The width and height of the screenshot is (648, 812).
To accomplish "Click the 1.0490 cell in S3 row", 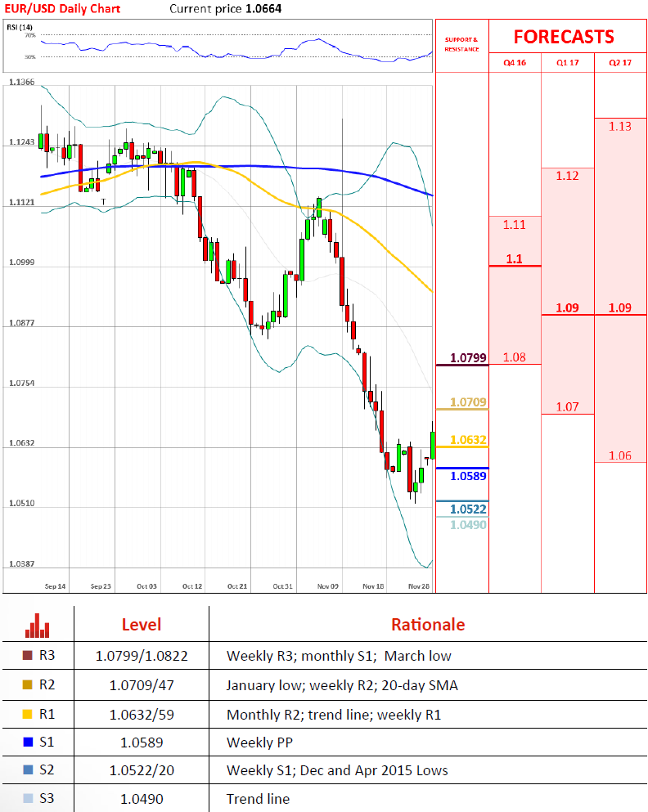I will 142,799.
